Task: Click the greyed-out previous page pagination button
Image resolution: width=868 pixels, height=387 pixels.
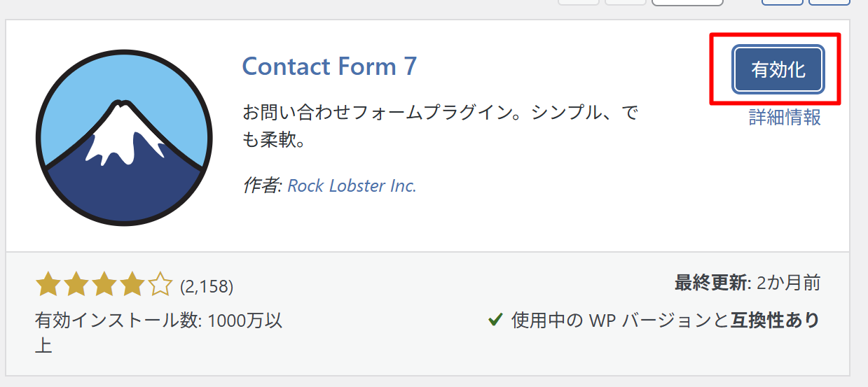Action: click(x=625, y=2)
